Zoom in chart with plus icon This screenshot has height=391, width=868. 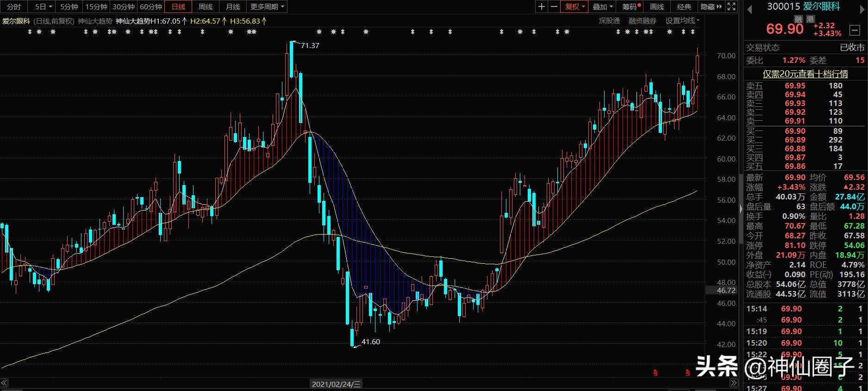[x=542, y=6]
